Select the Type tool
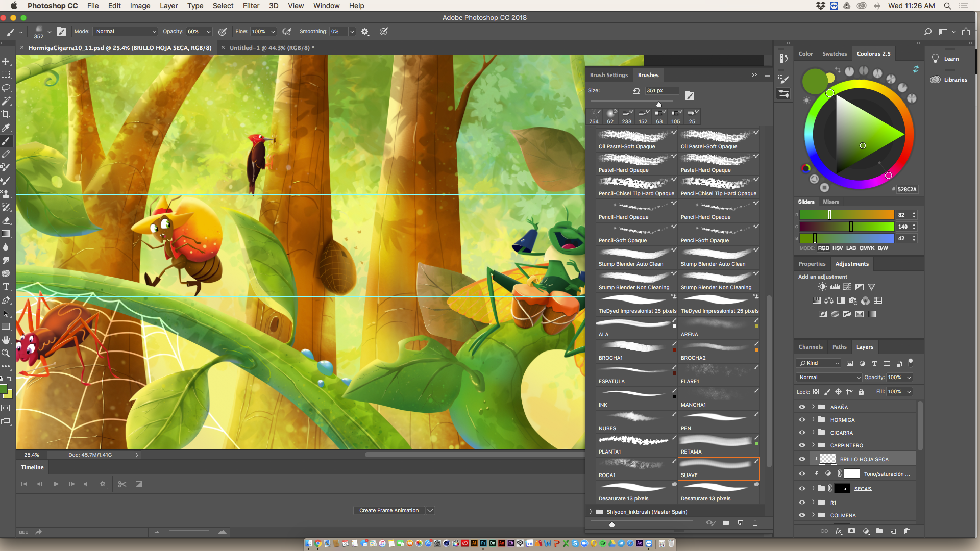Screen dimensions: 980x551 tap(6, 287)
